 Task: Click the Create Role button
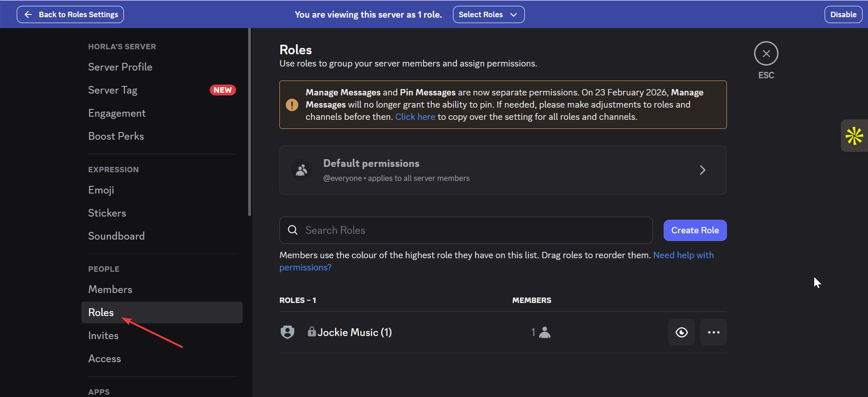click(x=695, y=230)
